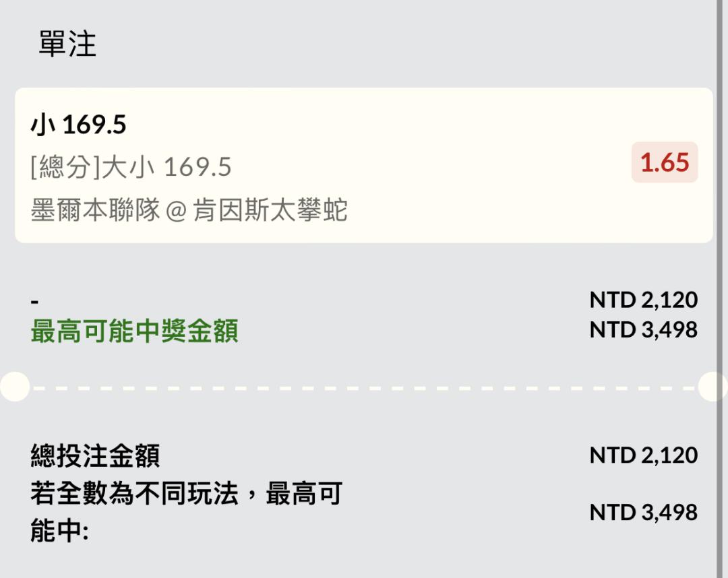
Task: Click the [總分]大小 169.5 market label
Action: pyautogui.click(x=131, y=167)
